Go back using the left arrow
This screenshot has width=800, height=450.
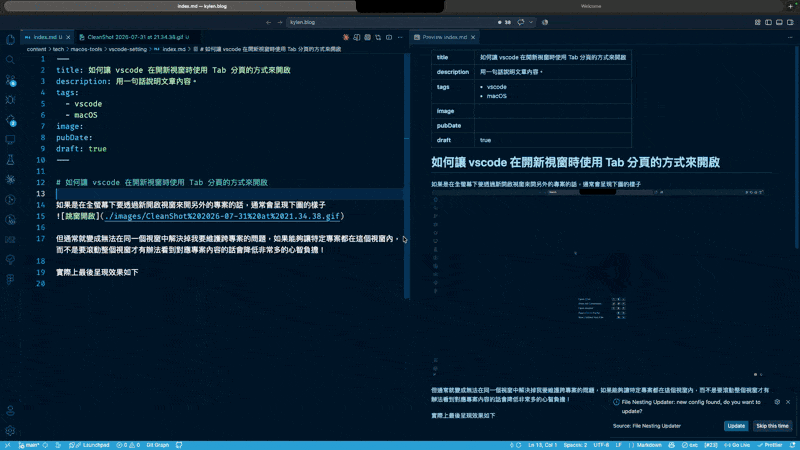(x=268, y=22)
